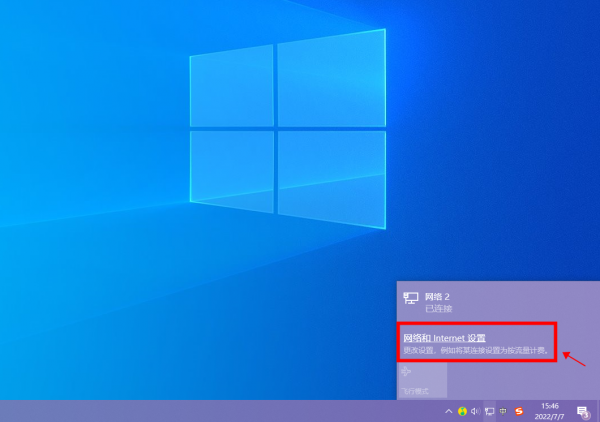
Task: Click the network icon in system tray
Action: pos(489,411)
